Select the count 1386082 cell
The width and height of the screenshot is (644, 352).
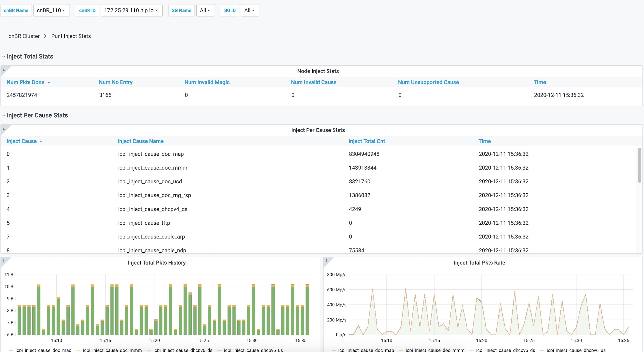(x=359, y=195)
